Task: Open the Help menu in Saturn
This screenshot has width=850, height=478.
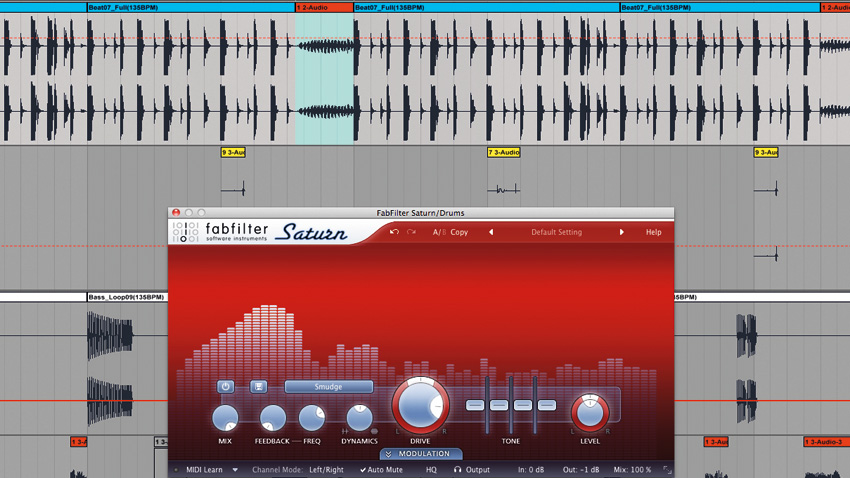Action: click(653, 232)
